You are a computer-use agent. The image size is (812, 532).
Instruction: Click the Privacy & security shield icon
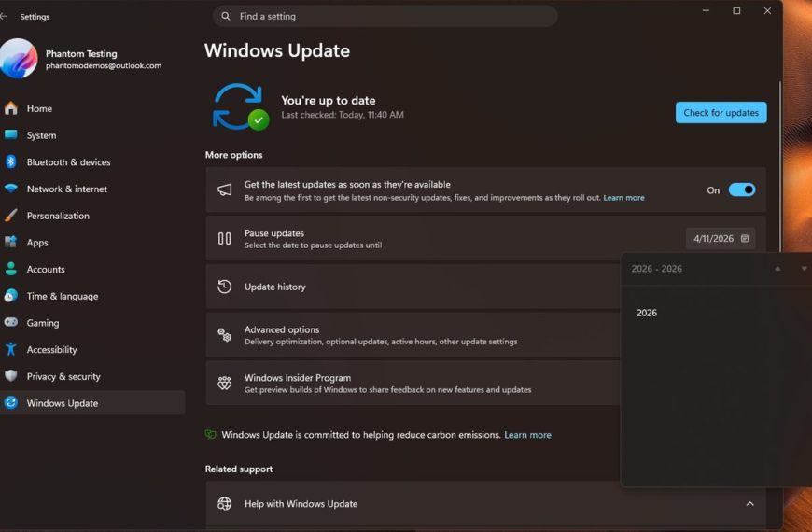coord(11,376)
